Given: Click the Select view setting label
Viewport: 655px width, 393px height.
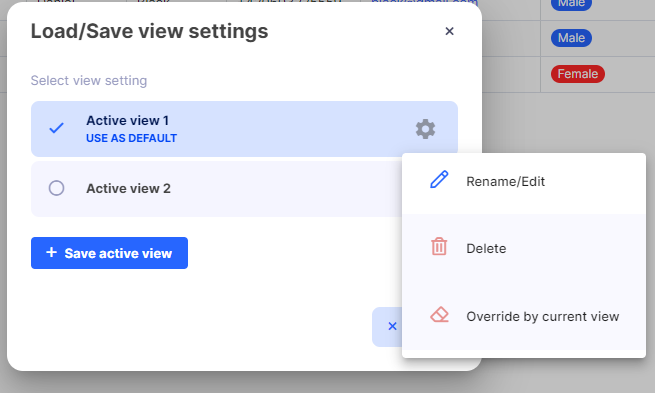Looking at the screenshot, I should [89, 80].
